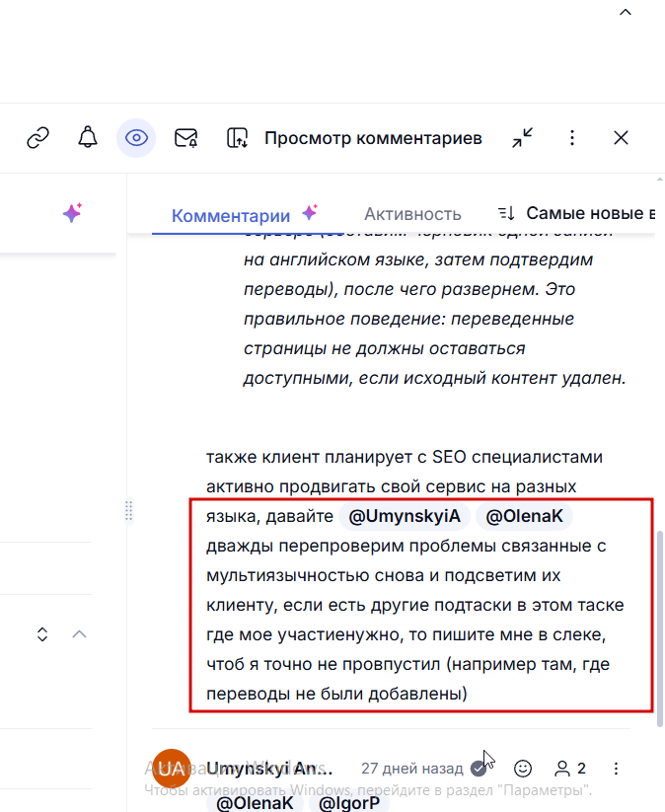
Task: Click the Просмотр комментариев label
Action: (x=373, y=138)
